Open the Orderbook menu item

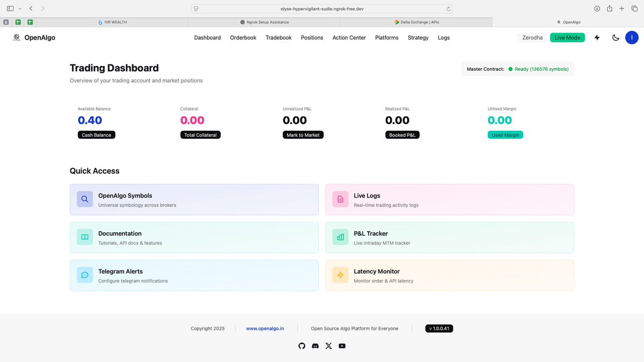243,38
